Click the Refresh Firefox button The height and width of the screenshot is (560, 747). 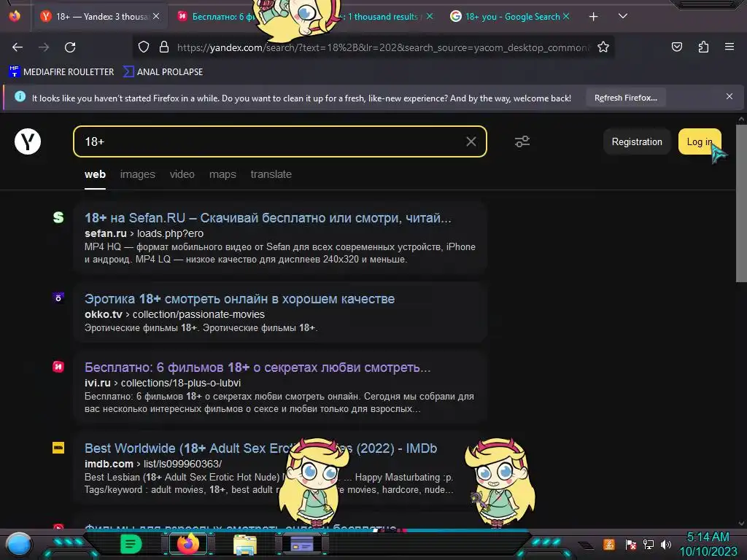coord(625,98)
